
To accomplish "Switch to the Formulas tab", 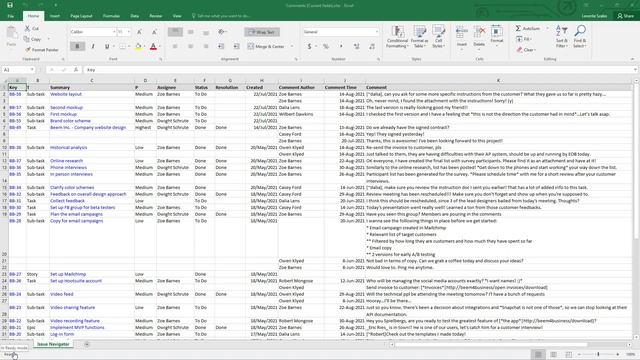I will click(111, 16).
